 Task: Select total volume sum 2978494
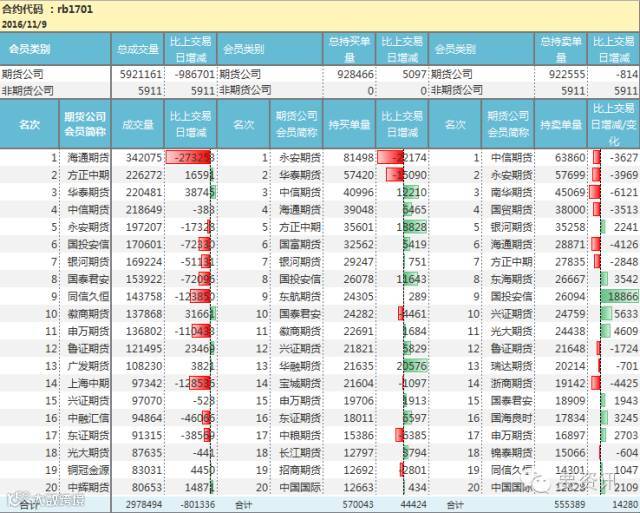(x=144, y=504)
